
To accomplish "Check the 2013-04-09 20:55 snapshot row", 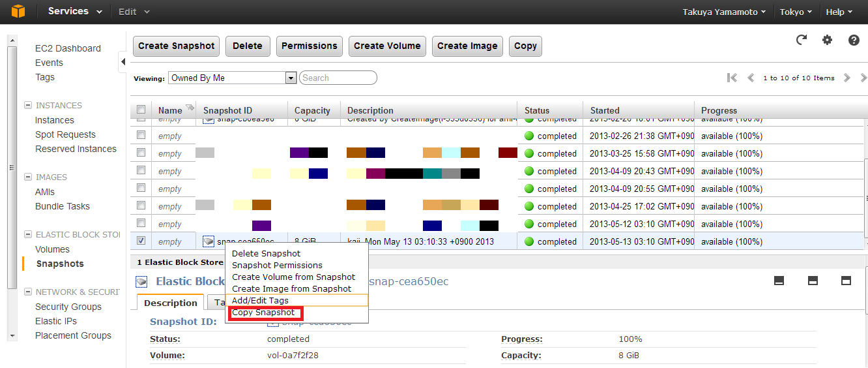I will click(x=141, y=188).
